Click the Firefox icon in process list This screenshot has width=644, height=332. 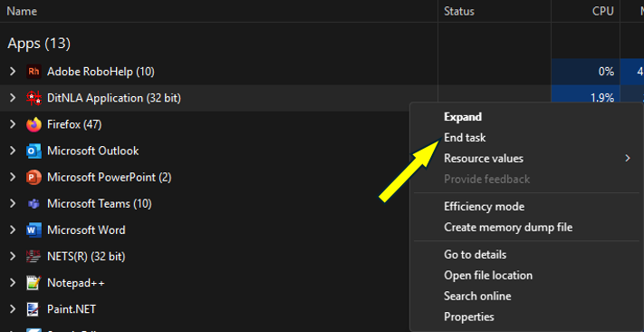coord(34,124)
